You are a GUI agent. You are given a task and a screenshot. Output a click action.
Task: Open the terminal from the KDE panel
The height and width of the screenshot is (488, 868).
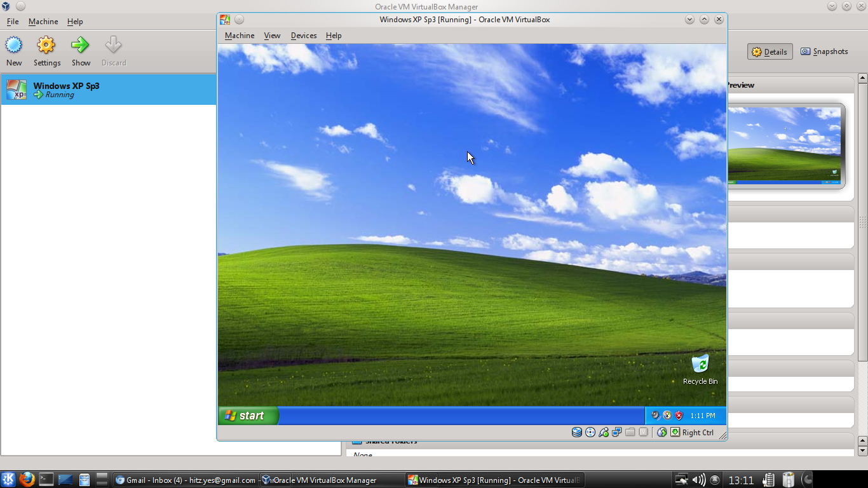46,480
